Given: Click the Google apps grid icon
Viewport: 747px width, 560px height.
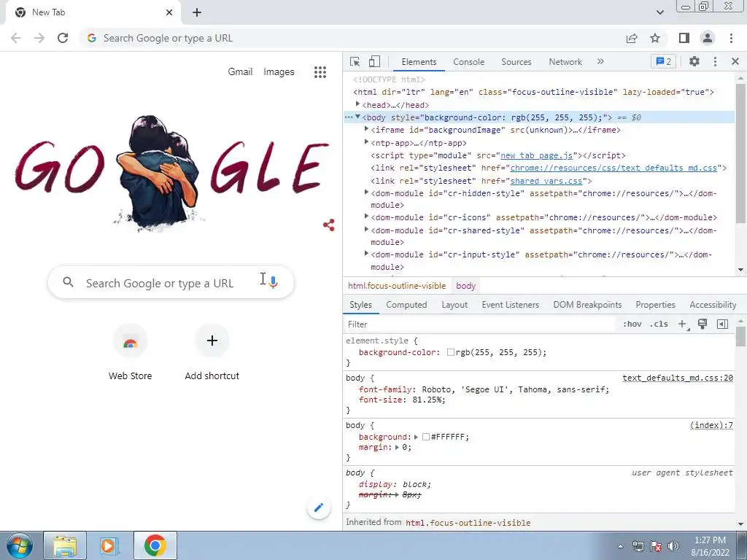Looking at the screenshot, I should pos(320,72).
